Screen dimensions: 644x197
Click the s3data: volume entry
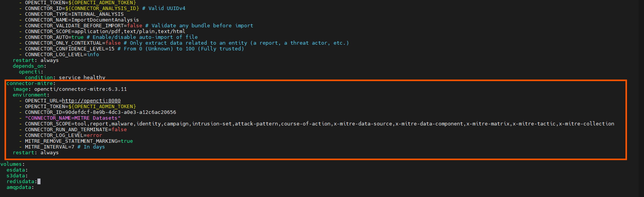pyautogui.click(x=17, y=176)
